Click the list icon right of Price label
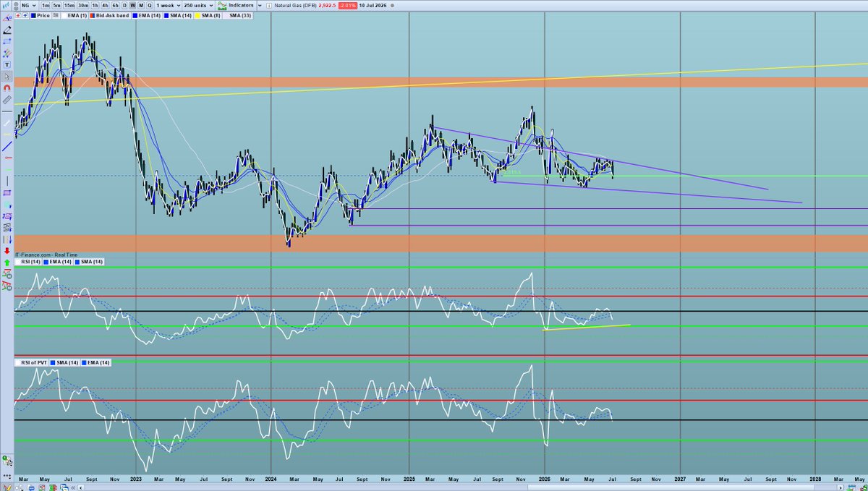Screen dimensions: 868x491 [56, 16]
